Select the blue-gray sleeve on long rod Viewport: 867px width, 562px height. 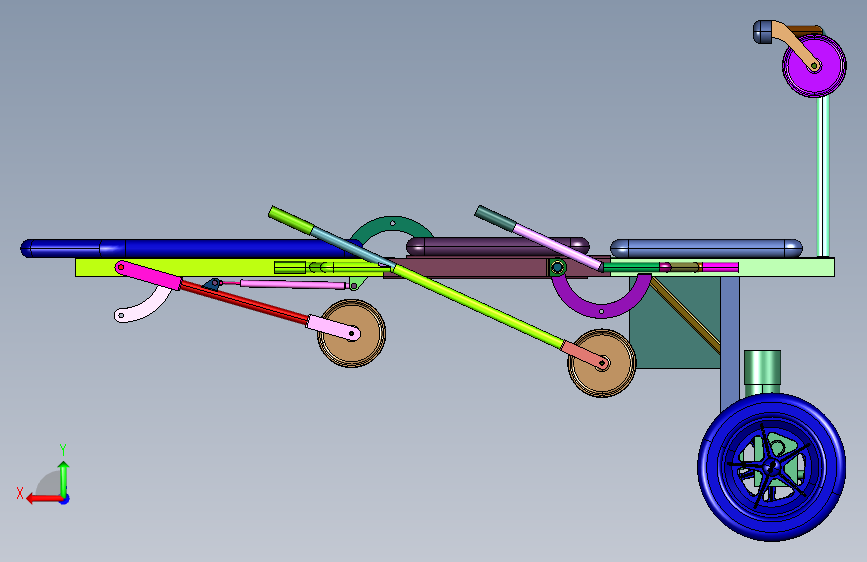pos(353,249)
